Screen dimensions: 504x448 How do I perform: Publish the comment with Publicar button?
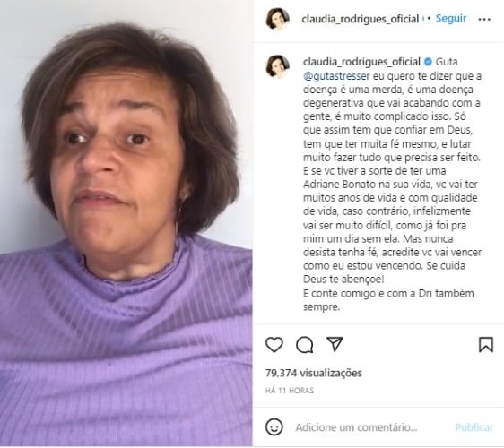pyautogui.click(x=474, y=427)
